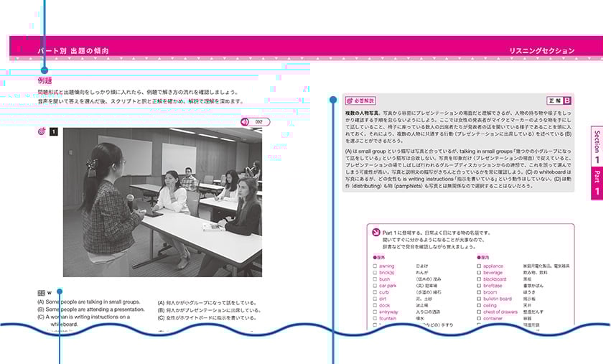The width and height of the screenshot is (611, 364).
Task: Click the ●屋外 outdoor category heading
Action: click(379, 258)
